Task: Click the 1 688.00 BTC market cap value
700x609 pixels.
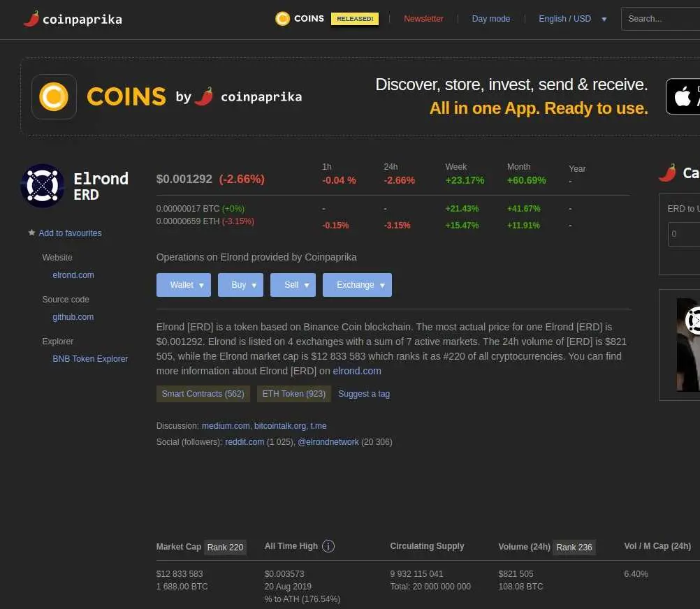Action: (x=182, y=586)
